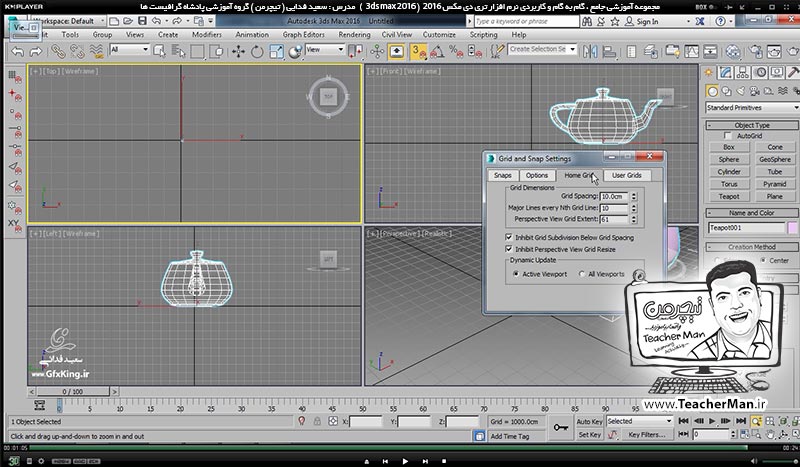Open the selection filter All dropdown
Screen dimensions: 800x467
[130, 50]
